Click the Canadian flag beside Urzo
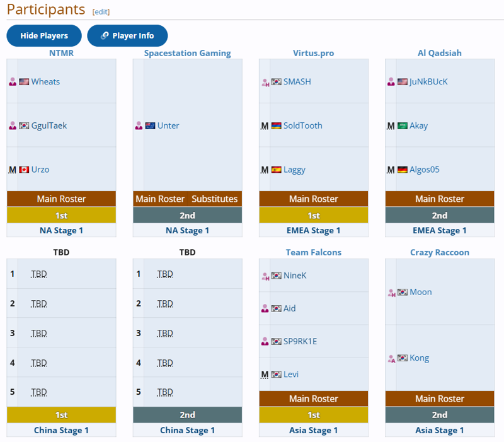This screenshot has height=442, width=504. [24, 170]
